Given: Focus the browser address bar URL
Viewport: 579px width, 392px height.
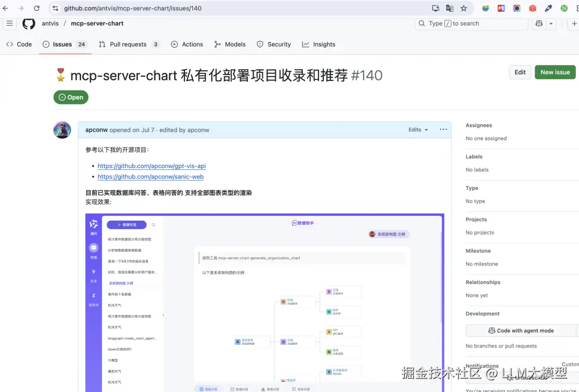Looking at the screenshot, I should (132, 8).
